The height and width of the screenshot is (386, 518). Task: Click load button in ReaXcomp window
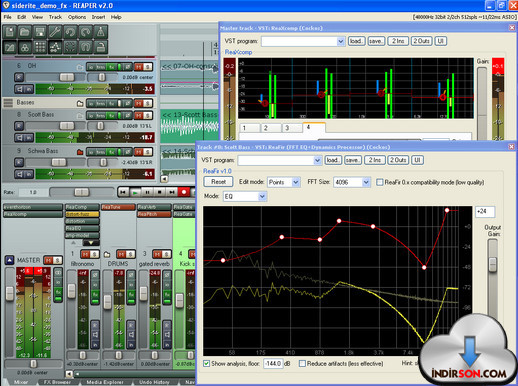356,41
